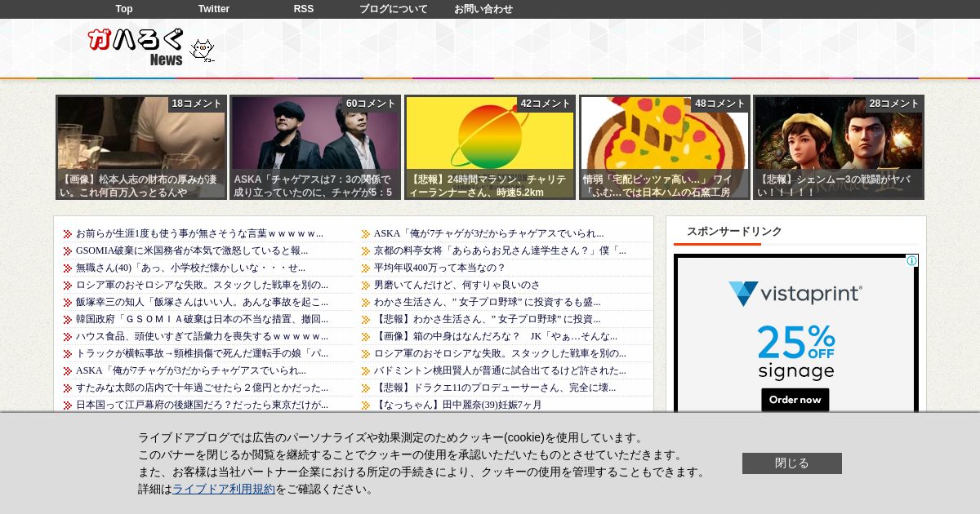Open the ライブドア利用規約 link
Image resolution: width=980 pixels, height=514 pixels.
coord(224,489)
